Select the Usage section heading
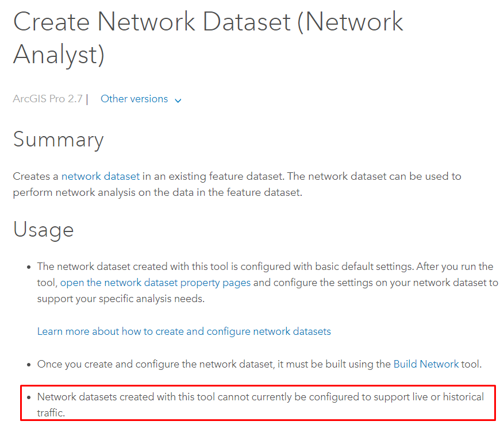The width and height of the screenshot is (504, 425). (43, 230)
